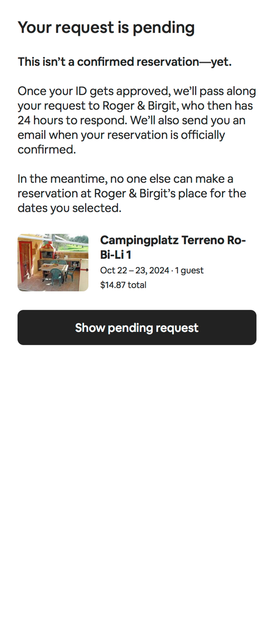The image size is (274, 644).
Task: Open the Campingplatz Terreno Ro-Bi-Li 1 title
Action: tap(173, 247)
